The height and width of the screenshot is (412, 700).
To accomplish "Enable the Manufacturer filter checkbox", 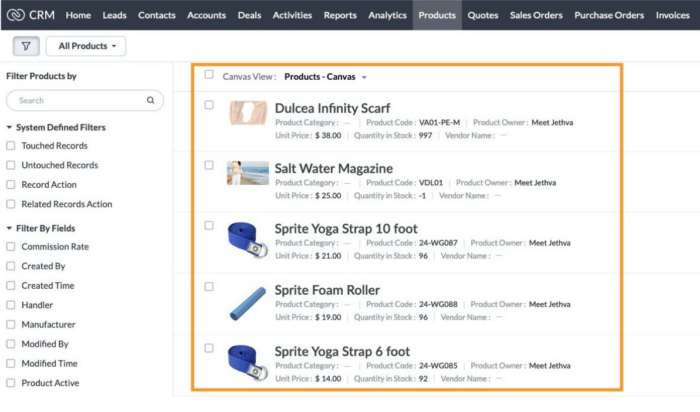I will (11, 325).
